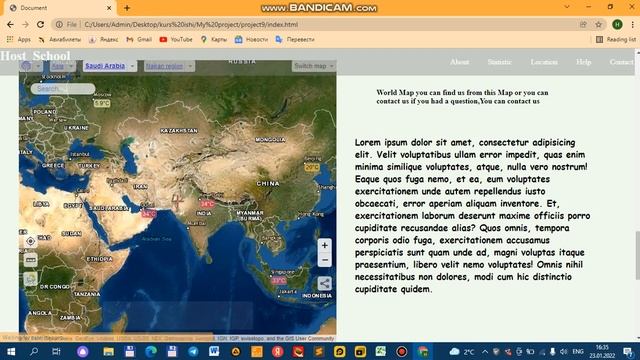Select the Document browser tab

click(60, 8)
